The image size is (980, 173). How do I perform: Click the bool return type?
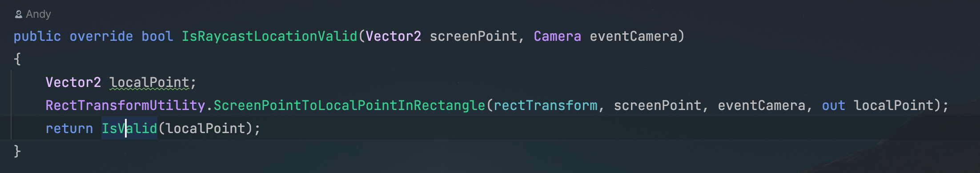(x=157, y=36)
